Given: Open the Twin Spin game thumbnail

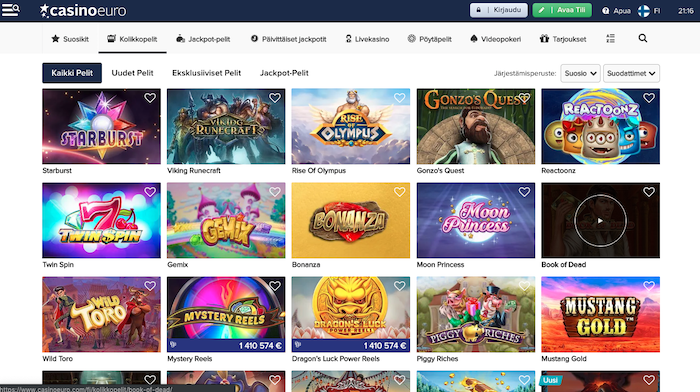Looking at the screenshot, I should [101, 220].
